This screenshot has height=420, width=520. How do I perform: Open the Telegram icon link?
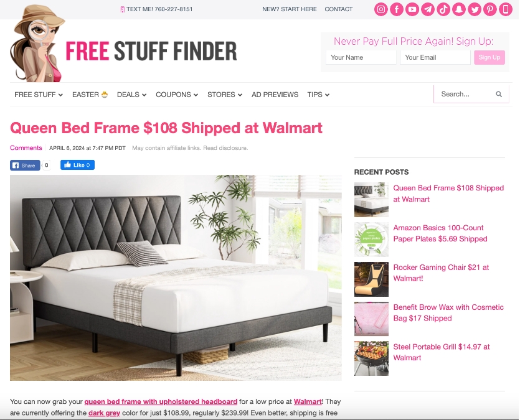coord(428,9)
